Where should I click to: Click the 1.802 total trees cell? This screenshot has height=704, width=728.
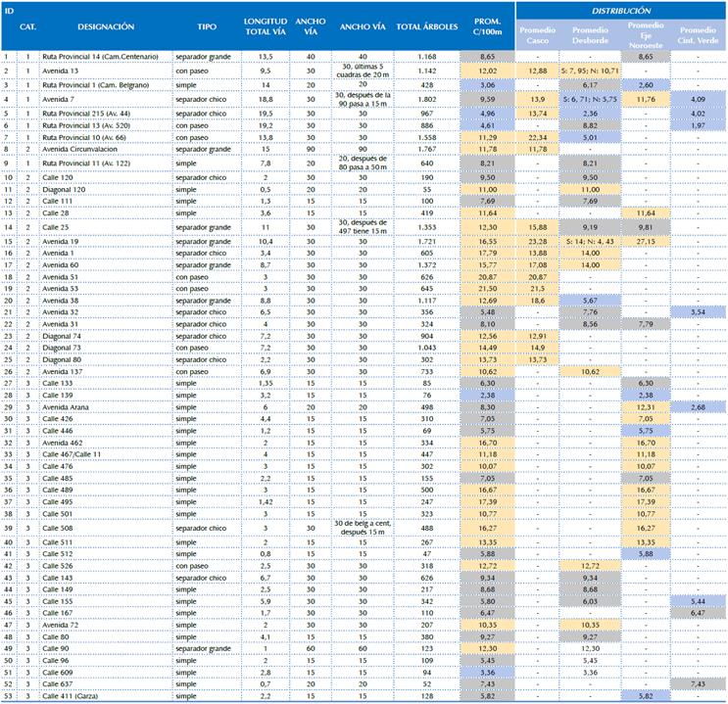(x=427, y=99)
